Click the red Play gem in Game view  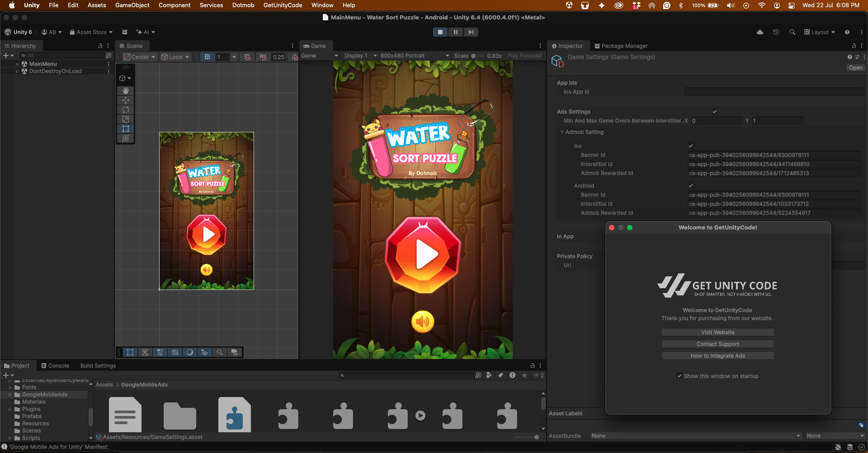[x=423, y=254]
